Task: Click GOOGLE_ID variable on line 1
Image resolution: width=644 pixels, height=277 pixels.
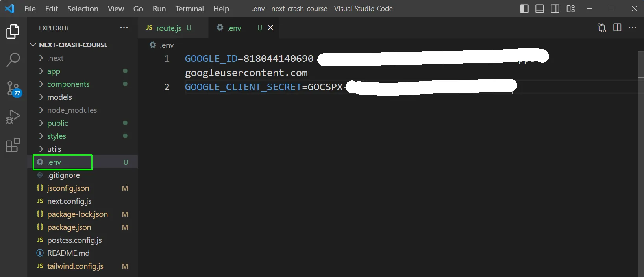Action: (x=211, y=59)
